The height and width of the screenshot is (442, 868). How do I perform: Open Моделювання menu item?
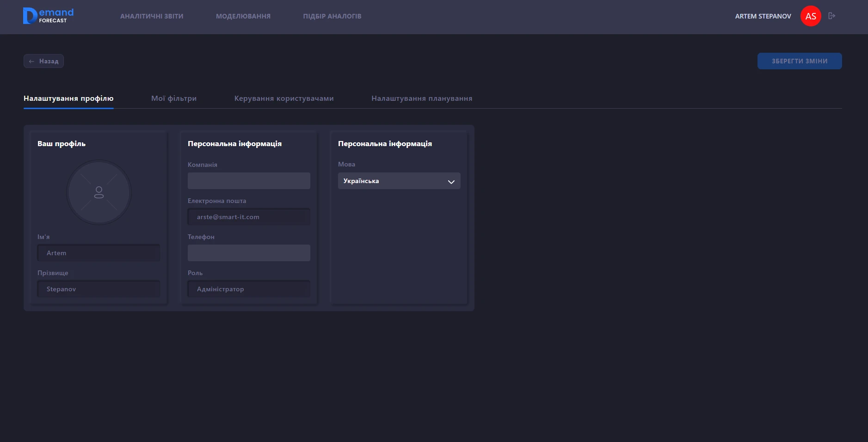243,16
